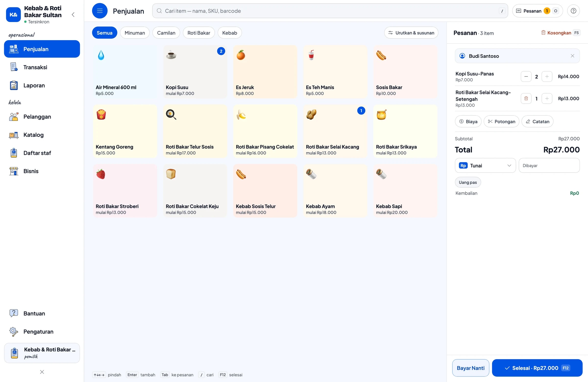588x382 pixels.
Task: Open Transaksi in the sidebar
Action: pyautogui.click(x=42, y=67)
